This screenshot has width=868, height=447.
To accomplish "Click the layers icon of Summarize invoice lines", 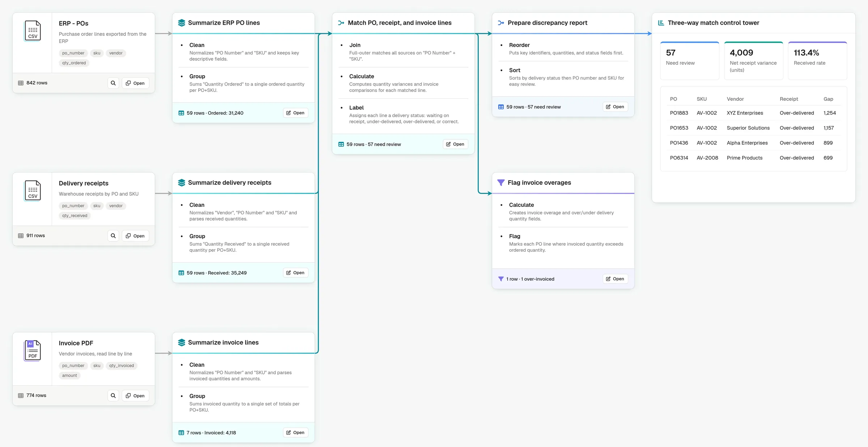I will click(x=182, y=342).
